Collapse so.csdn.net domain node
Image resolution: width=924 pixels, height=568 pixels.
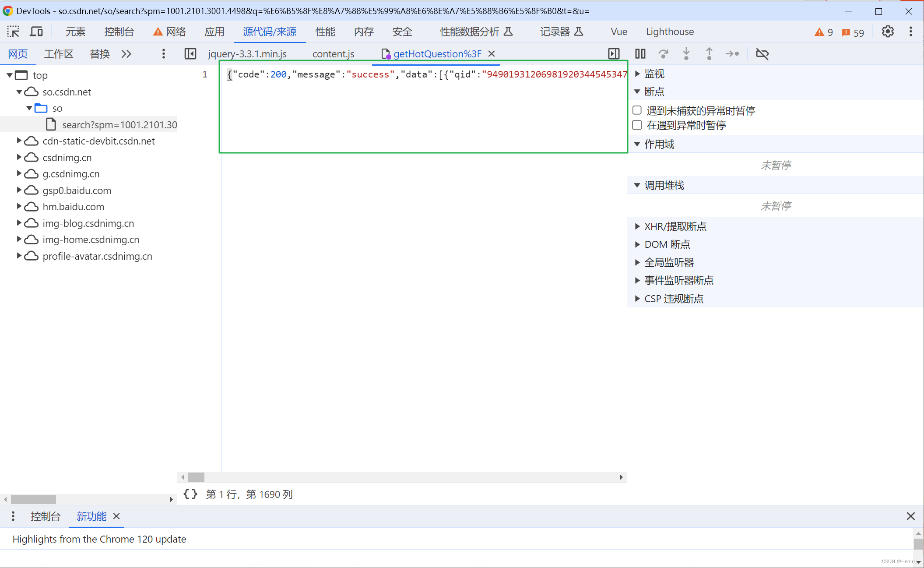pyautogui.click(x=19, y=92)
